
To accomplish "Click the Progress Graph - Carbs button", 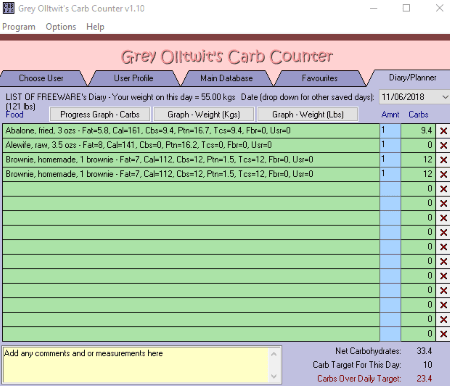I will point(100,114).
